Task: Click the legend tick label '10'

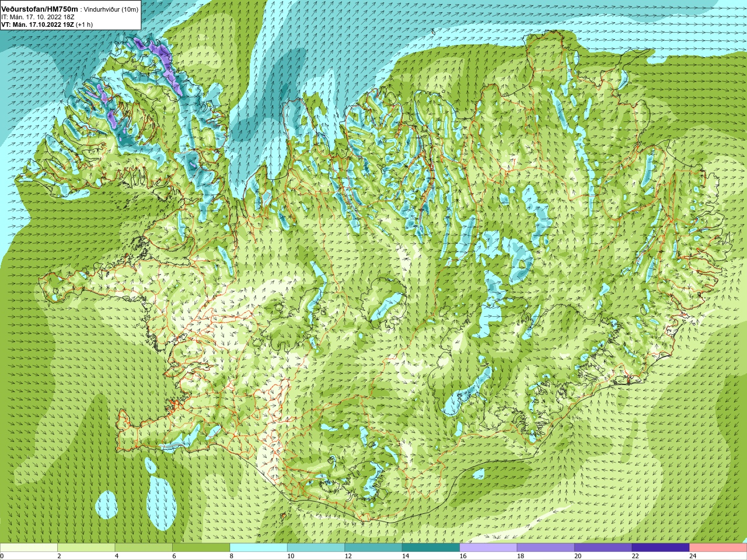Action: [291, 556]
